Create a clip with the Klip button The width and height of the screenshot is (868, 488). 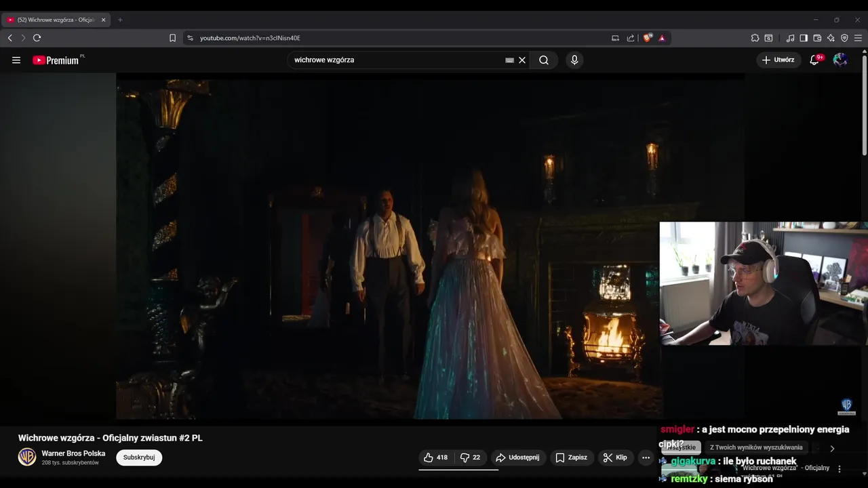tap(615, 457)
